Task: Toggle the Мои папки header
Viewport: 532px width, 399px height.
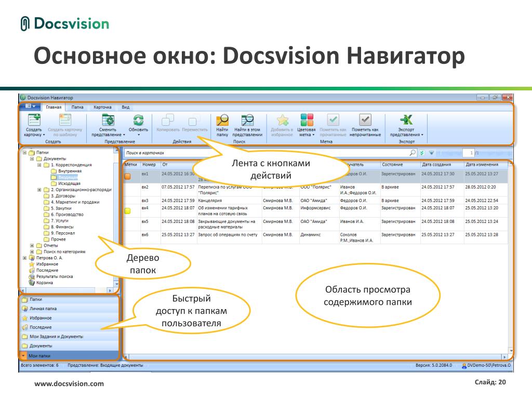Action: pos(69,355)
